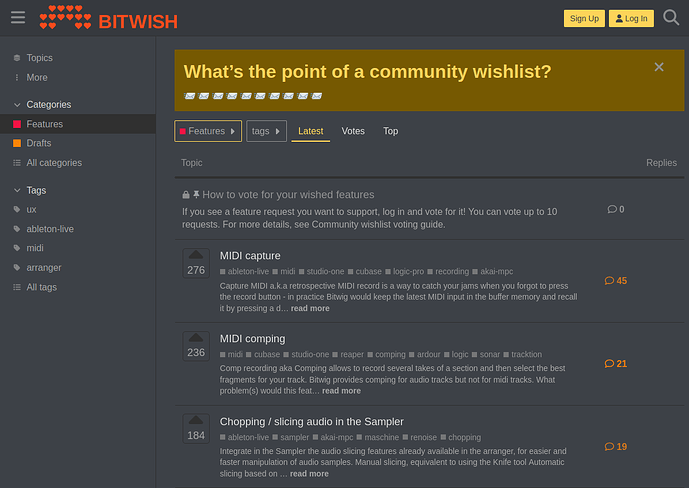The image size is (689, 488).
Task: Switch to the Votes tab
Action: pyautogui.click(x=353, y=131)
